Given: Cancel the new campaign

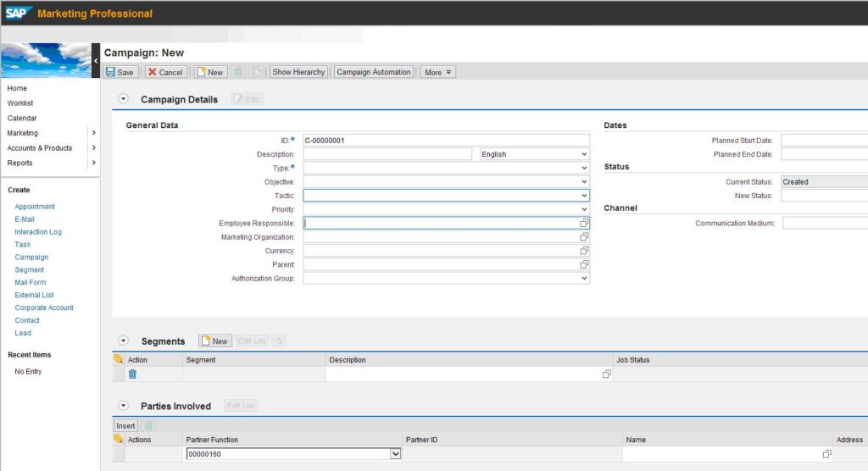Looking at the screenshot, I should click(x=165, y=72).
